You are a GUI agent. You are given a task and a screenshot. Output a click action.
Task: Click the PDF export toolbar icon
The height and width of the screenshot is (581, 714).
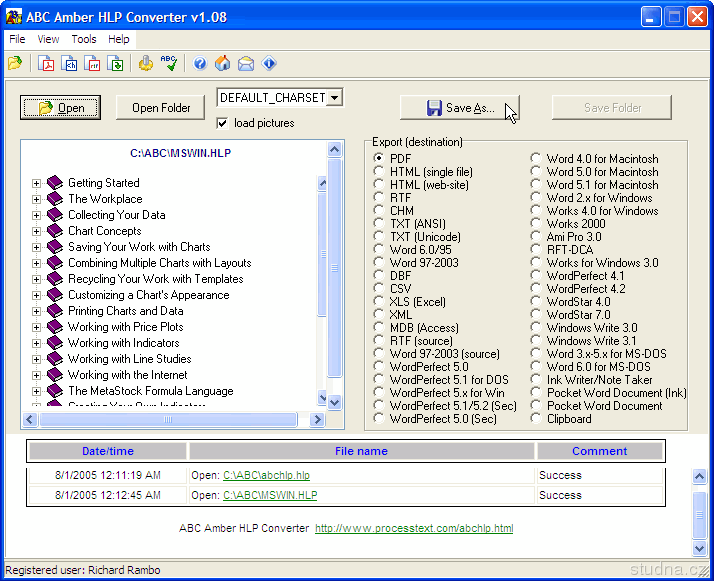(x=46, y=64)
